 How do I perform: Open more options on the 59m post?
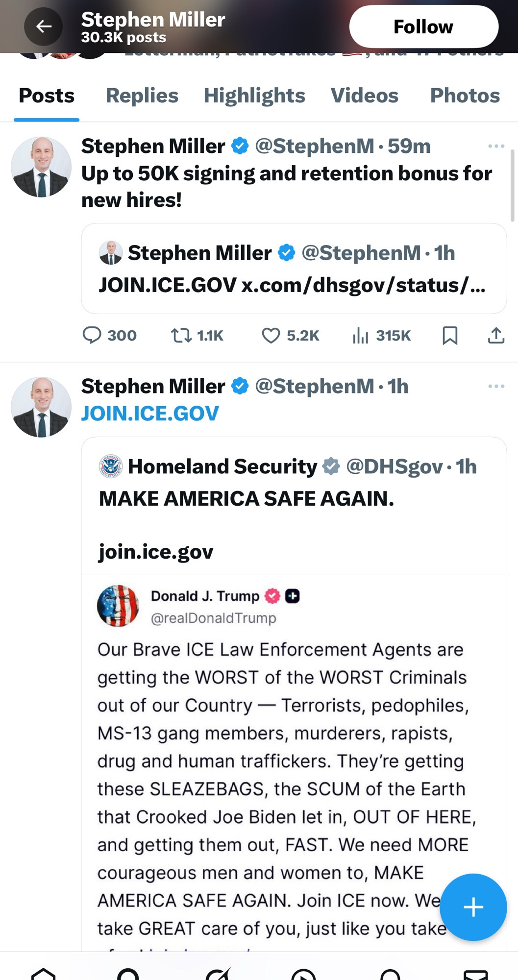(x=496, y=146)
